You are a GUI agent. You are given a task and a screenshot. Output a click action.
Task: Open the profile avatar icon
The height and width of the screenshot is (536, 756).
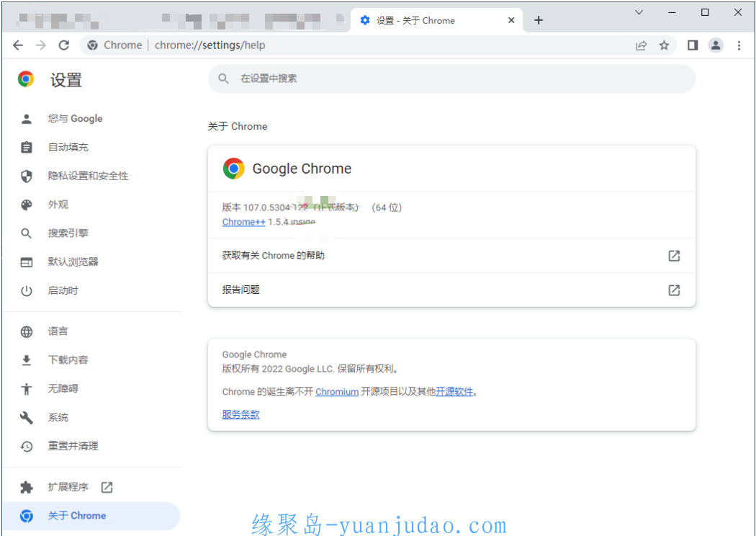click(x=716, y=45)
